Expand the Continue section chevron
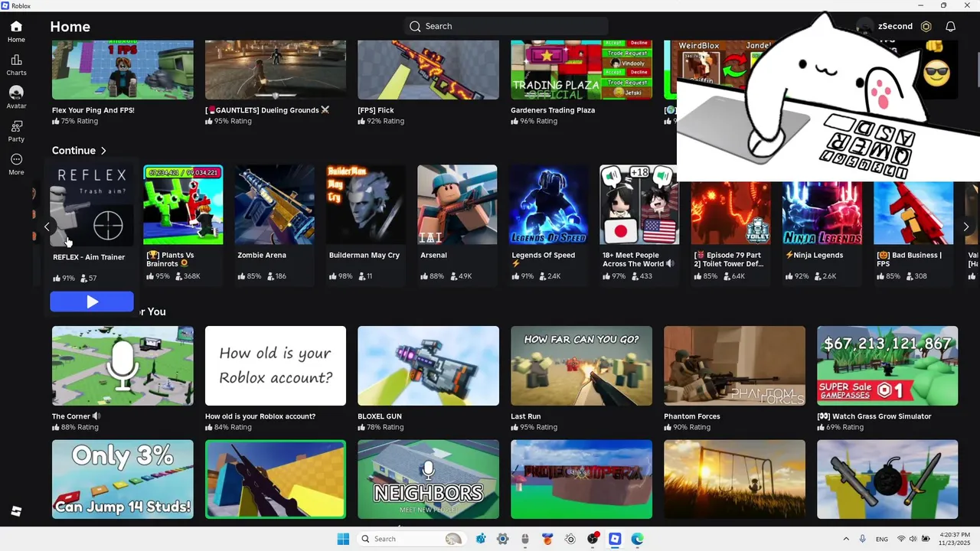The height and width of the screenshot is (551, 980). pyautogui.click(x=103, y=151)
